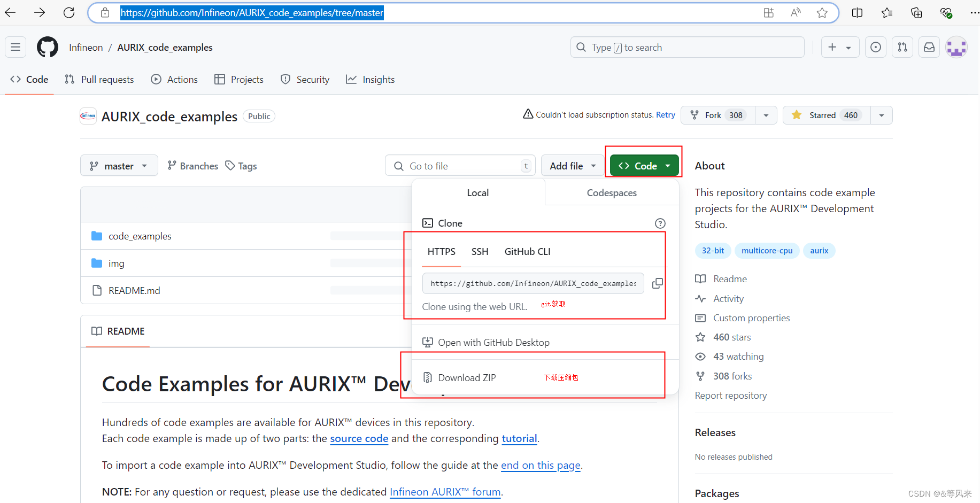Expand the star lists dropdown arrow
This screenshot has height=503, width=980.
coord(882,115)
